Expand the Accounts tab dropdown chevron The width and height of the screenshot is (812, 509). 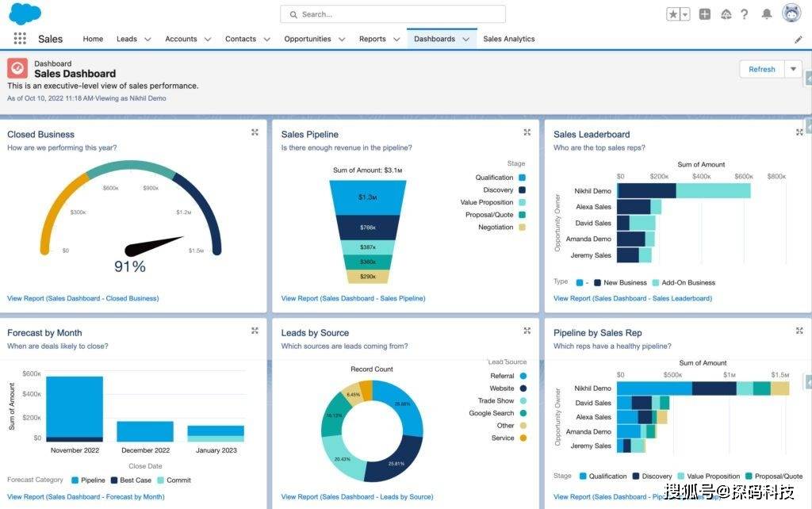click(x=208, y=40)
